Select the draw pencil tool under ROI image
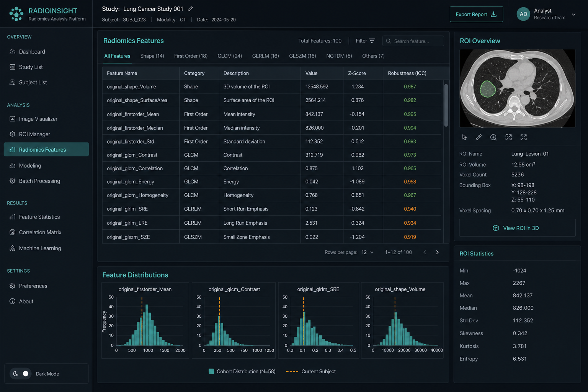 click(479, 137)
